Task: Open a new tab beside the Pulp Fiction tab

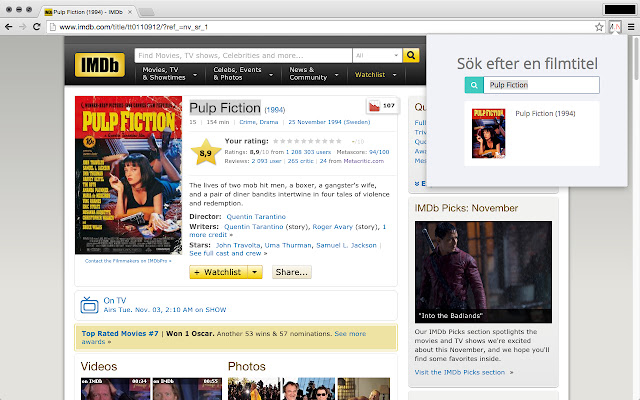Action: click(x=146, y=12)
